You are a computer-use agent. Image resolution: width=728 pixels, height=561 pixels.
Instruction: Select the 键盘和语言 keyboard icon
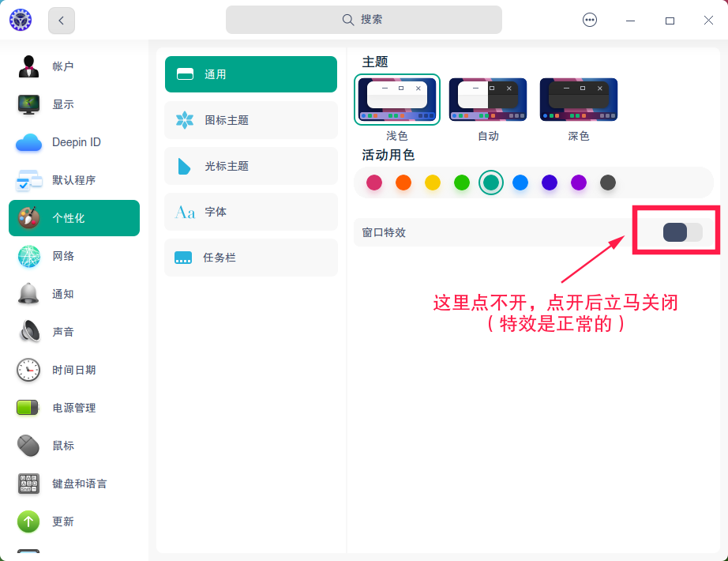pyautogui.click(x=29, y=484)
